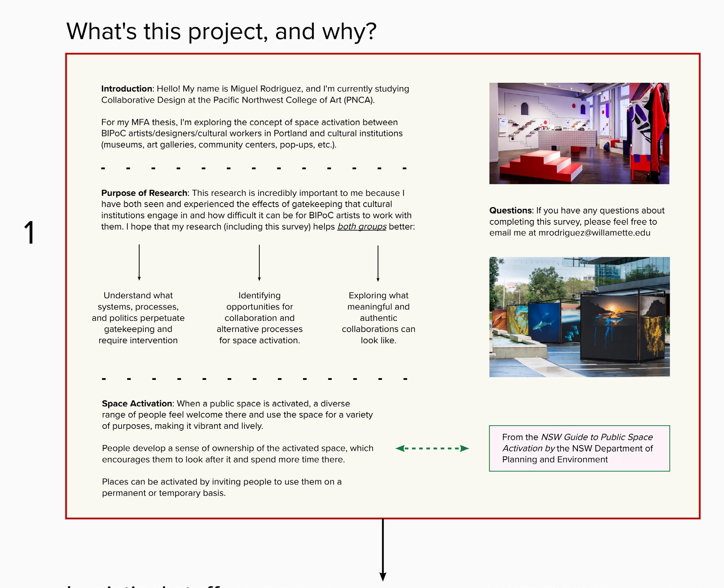Click the Questions paragraph text
This screenshot has width=724, height=588.
(x=576, y=221)
